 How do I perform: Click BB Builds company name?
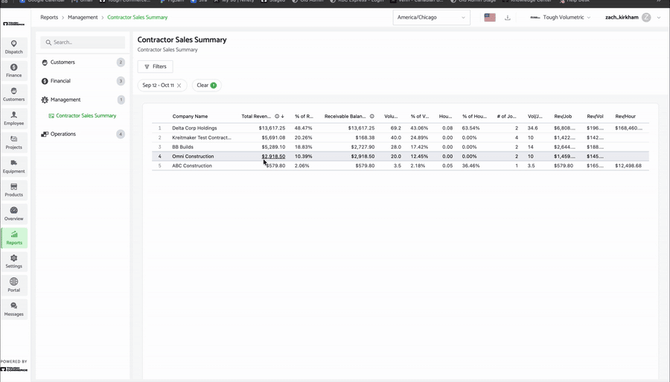(182, 147)
